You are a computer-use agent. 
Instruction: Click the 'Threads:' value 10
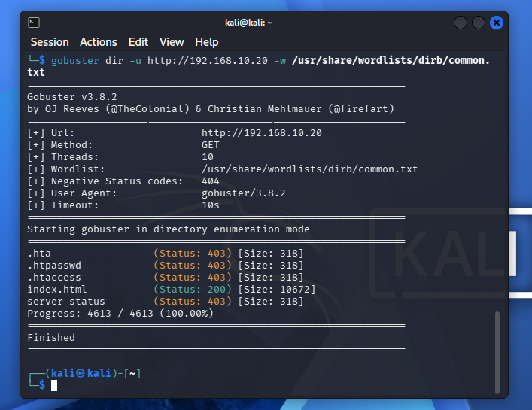pyautogui.click(x=208, y=157)
